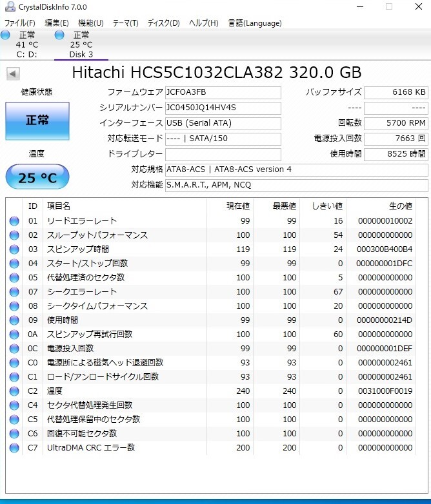Image resolution: width=431 pixels, height=504 pixels.
Task: Click the 健康状態 label
Action: click(x=37, y=92)
